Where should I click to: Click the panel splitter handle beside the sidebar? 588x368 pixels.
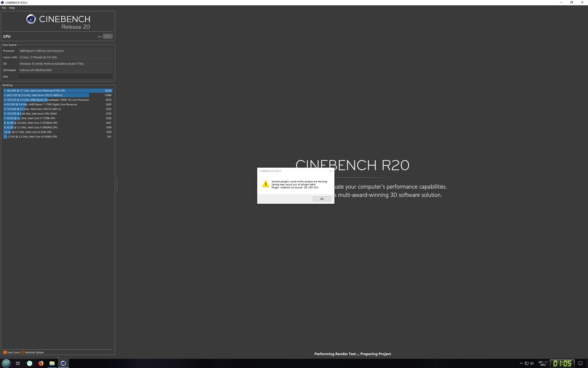pyautogui.click(x=117, y=184)
